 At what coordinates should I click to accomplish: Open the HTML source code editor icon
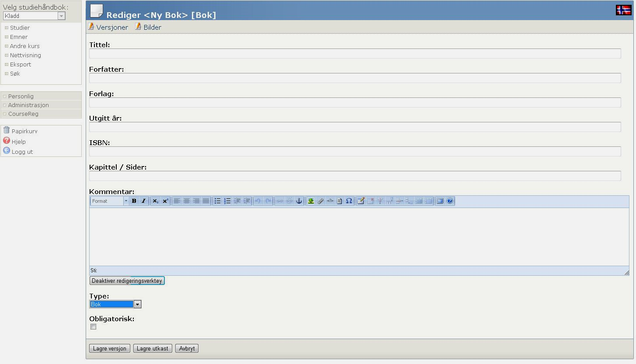pos(330,201)
